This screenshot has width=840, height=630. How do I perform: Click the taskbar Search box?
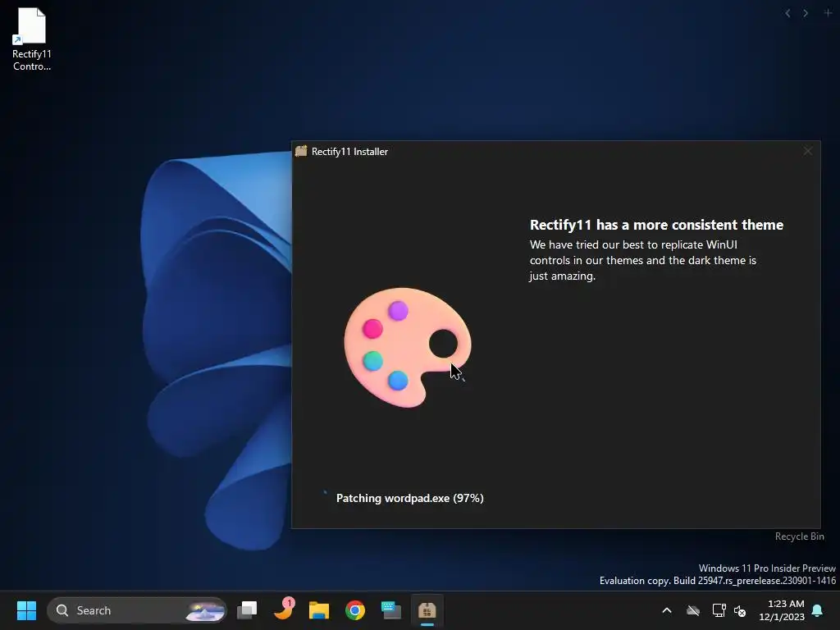pyautogui.click(x=137, y=610)
